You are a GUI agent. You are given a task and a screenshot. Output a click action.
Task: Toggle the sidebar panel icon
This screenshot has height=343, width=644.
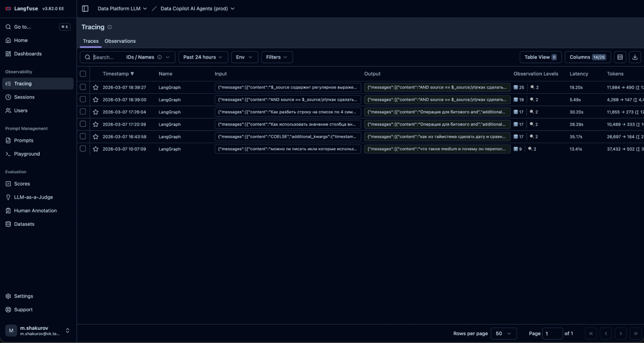[85, 9]
